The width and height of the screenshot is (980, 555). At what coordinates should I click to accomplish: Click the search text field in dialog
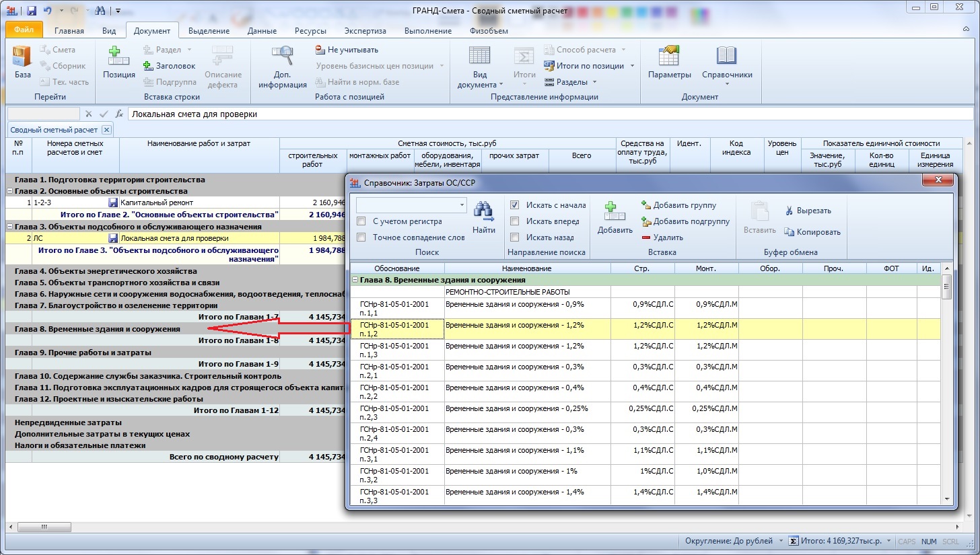click(407, 205)
